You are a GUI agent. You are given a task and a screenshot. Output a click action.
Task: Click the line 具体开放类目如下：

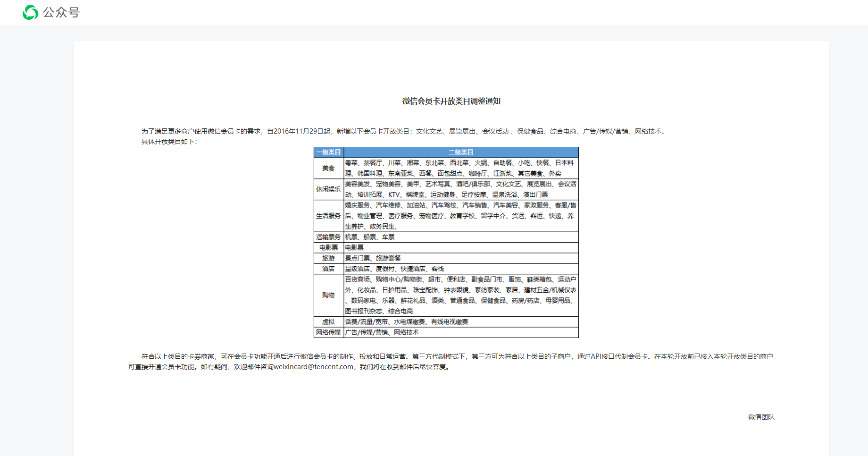click(x=169, y=142)
